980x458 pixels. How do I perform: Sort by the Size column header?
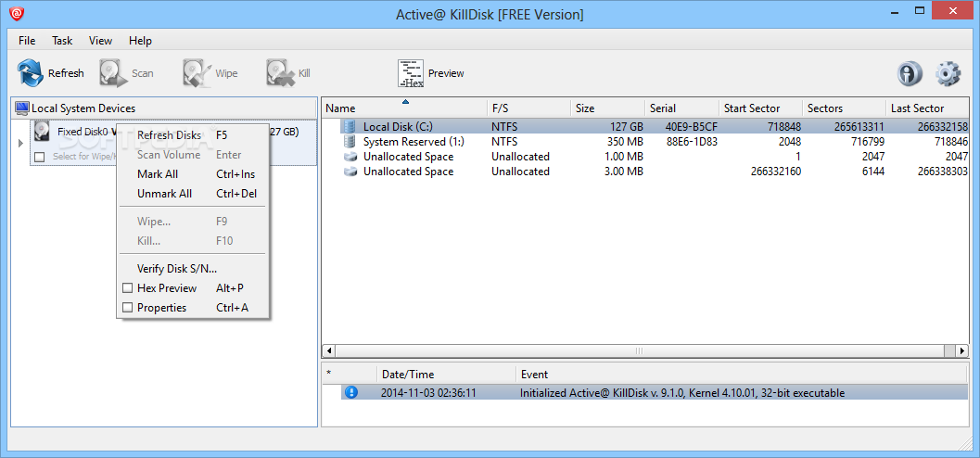(x=607, y=108)
